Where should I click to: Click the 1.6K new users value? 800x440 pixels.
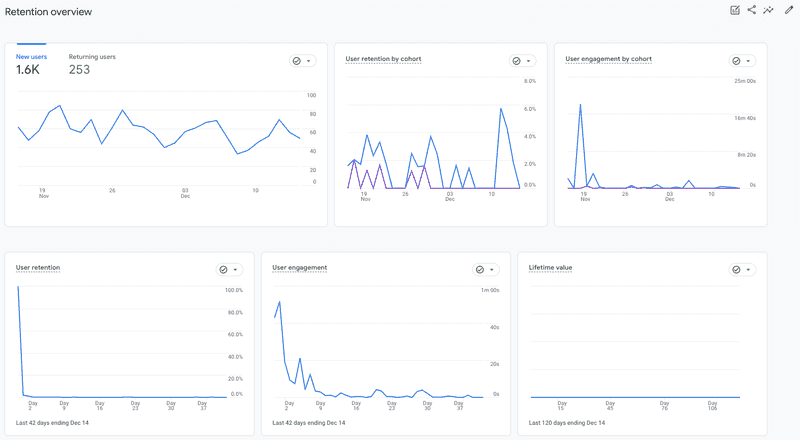click(28, 70)
